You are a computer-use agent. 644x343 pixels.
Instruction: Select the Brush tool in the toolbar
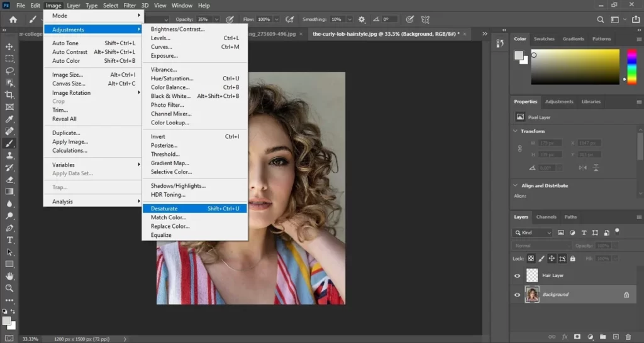(9, 143)
